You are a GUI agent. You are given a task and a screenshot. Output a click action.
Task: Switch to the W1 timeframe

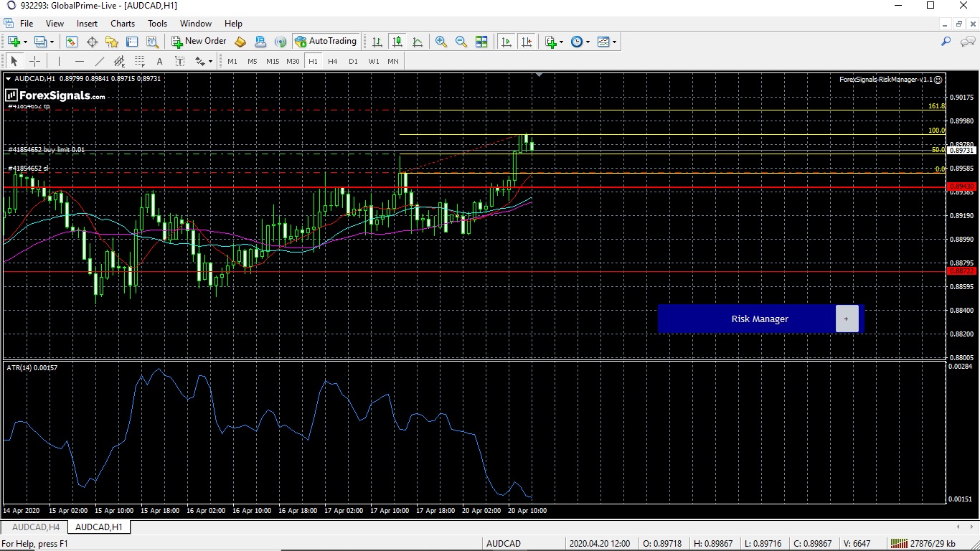click(374, 61)
